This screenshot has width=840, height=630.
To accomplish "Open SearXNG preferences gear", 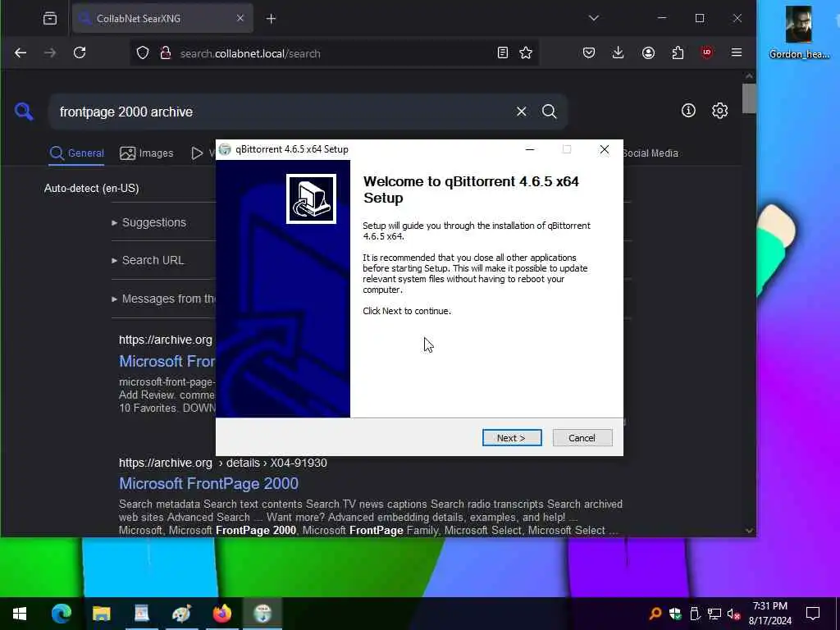I will click(719, 111).
